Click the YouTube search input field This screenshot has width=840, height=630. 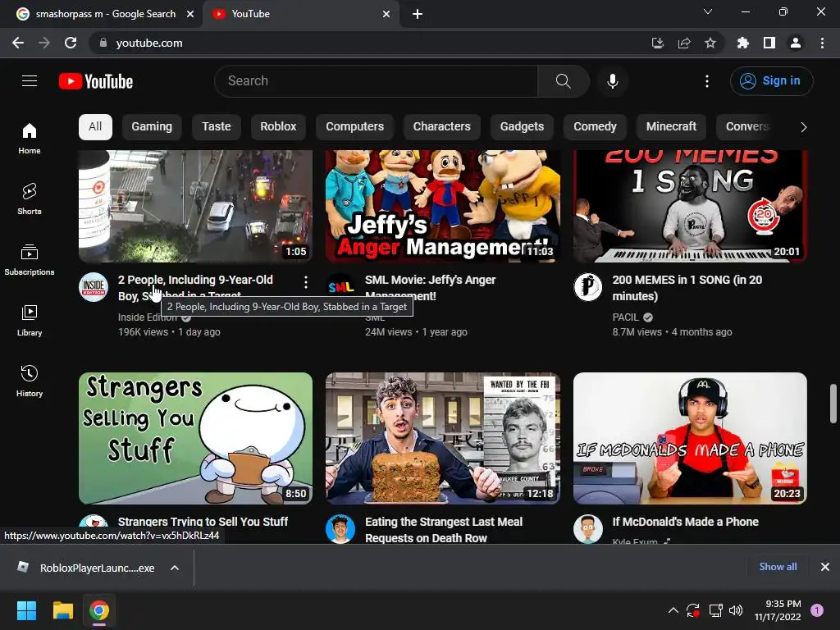click(x=376, y=81)
